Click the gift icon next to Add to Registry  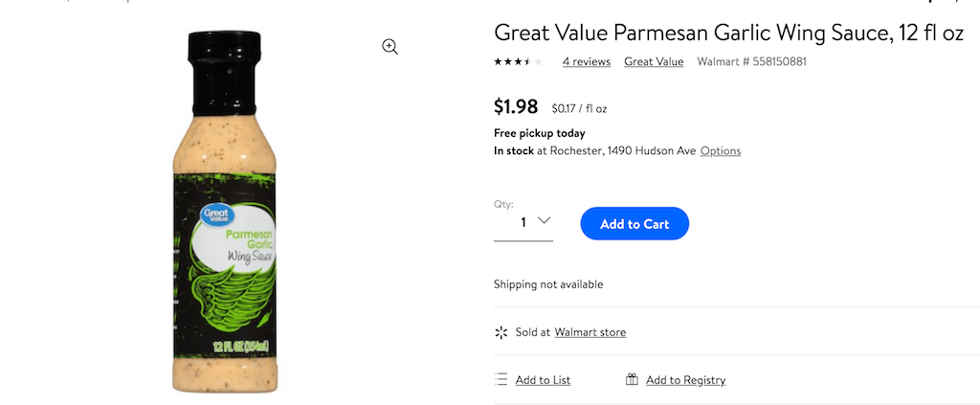click(632, 379)
